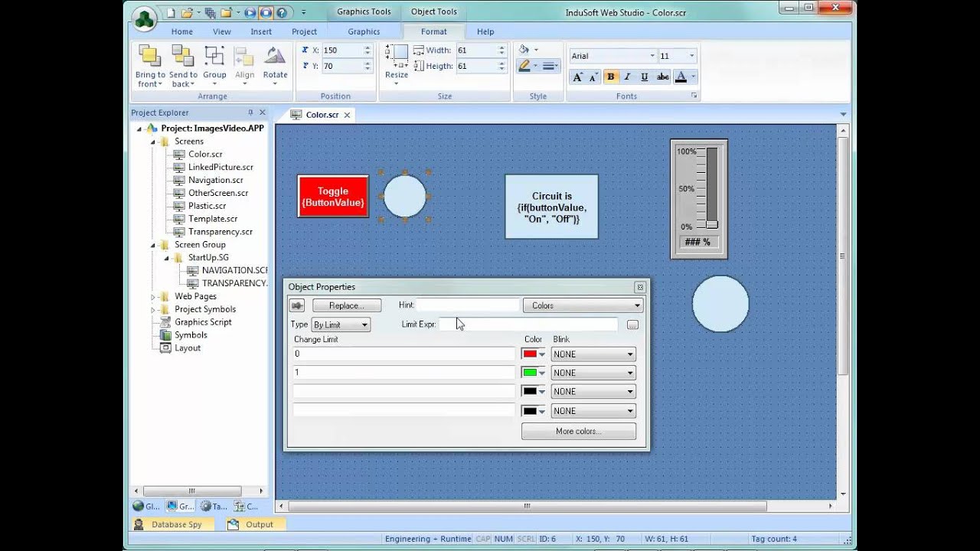Screen dimensions: 980x551
Task: Click the font color A icon
Action: click(x=681, y=77)
